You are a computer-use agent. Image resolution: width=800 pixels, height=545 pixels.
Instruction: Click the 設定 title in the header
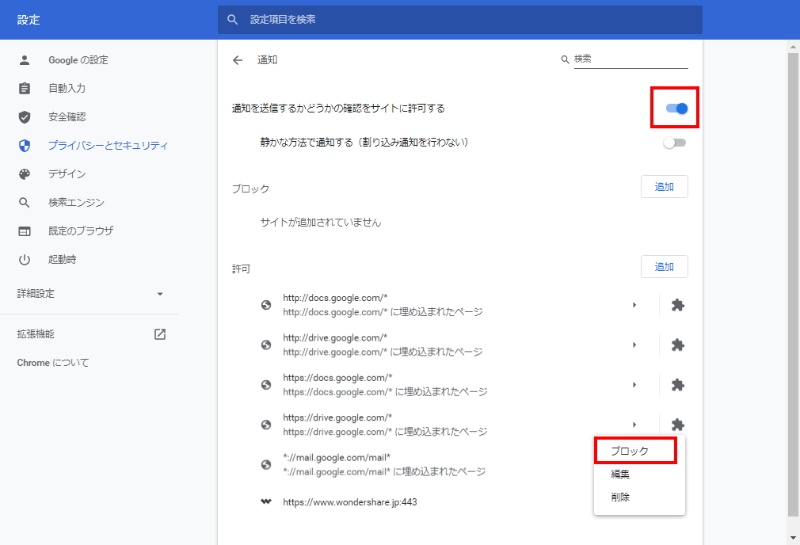click(28, 20)
